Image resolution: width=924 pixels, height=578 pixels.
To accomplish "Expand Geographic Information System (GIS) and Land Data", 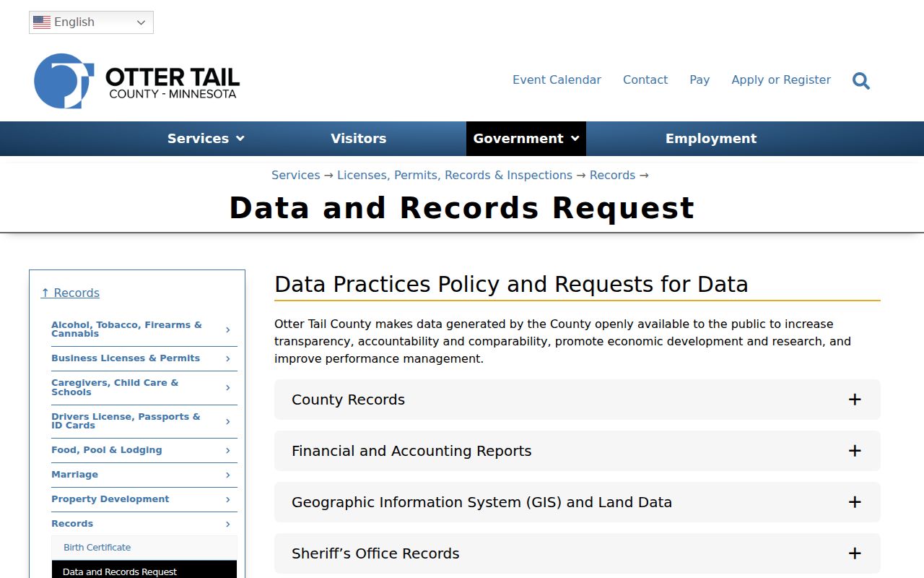I will pos(577,502).
